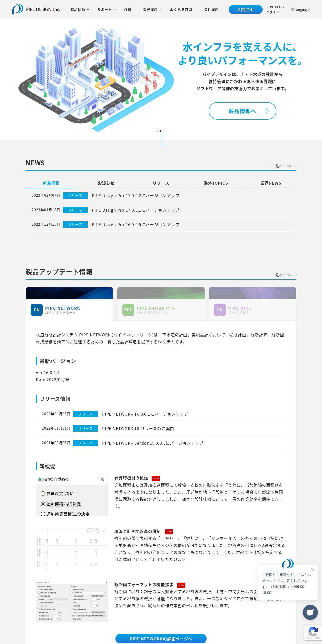Click リリース tag on 2023年02月07日 row
This screenshot has height=644, width=322.
[x=75, y=196]
